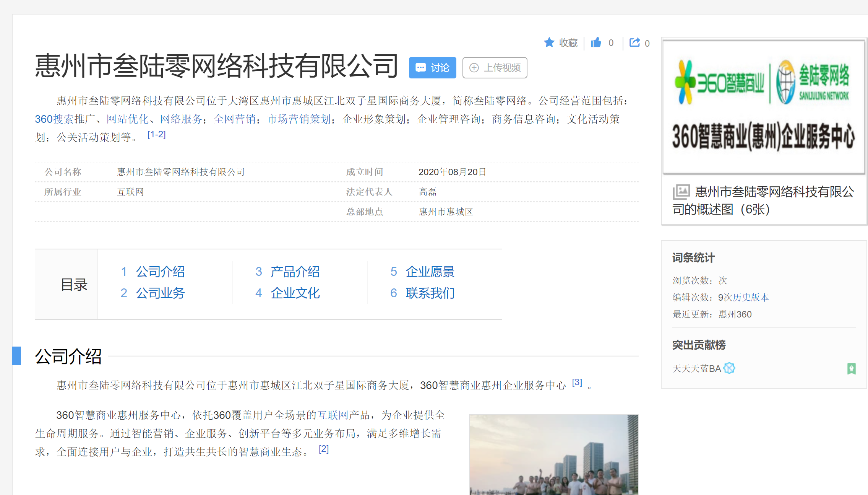Click the 公司名称 value in the info table
868x495 pixels.
(181, 172)
